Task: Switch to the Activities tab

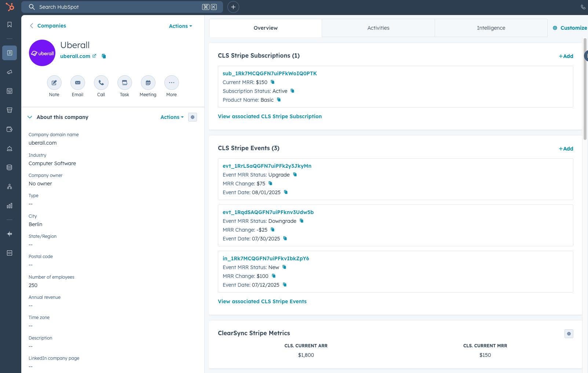Action: [x=379, y=28]
